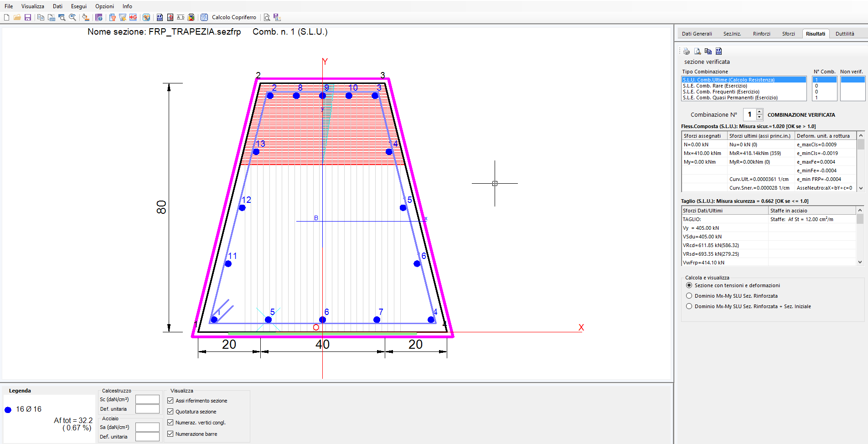868x444 pixels.
Task: Click the A b text label icon
Action: pos(181,17)
